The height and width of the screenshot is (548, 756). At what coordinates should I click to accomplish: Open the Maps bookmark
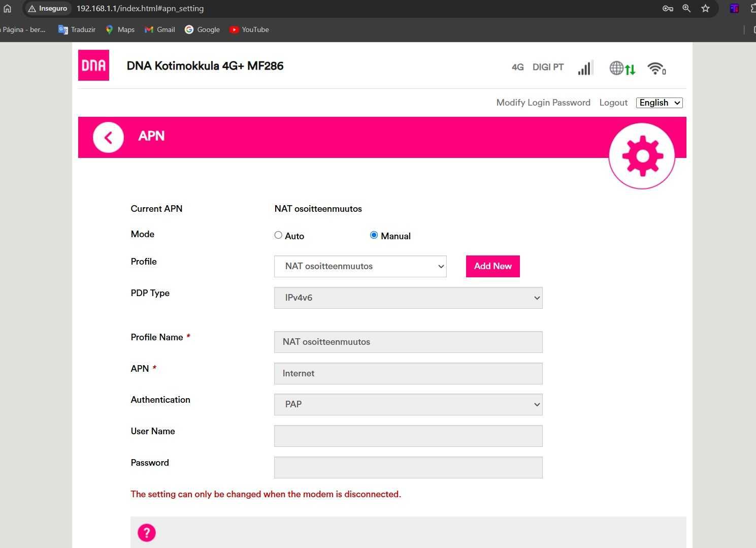tap(120, 29)
